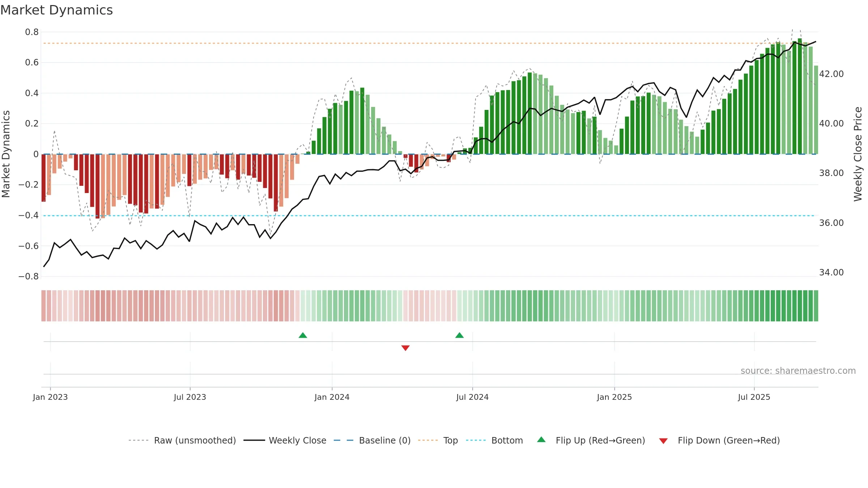Viewport: 868px width, 488px height.
Task: Click the green triangle icon in legend
Action: [541, 440]
